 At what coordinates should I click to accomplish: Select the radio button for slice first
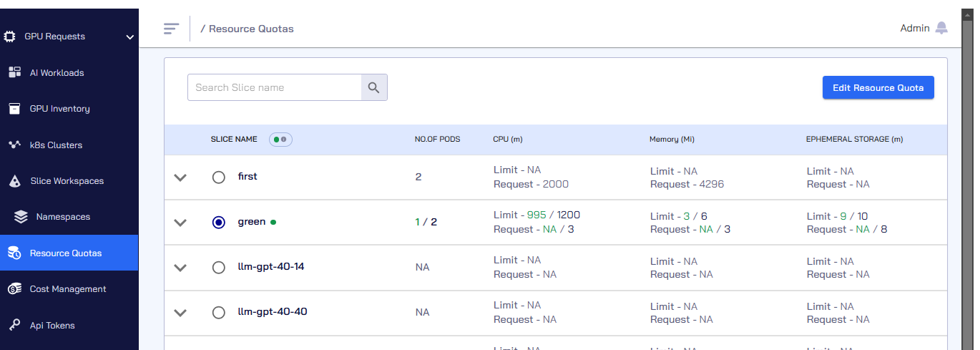pos(219,178)
